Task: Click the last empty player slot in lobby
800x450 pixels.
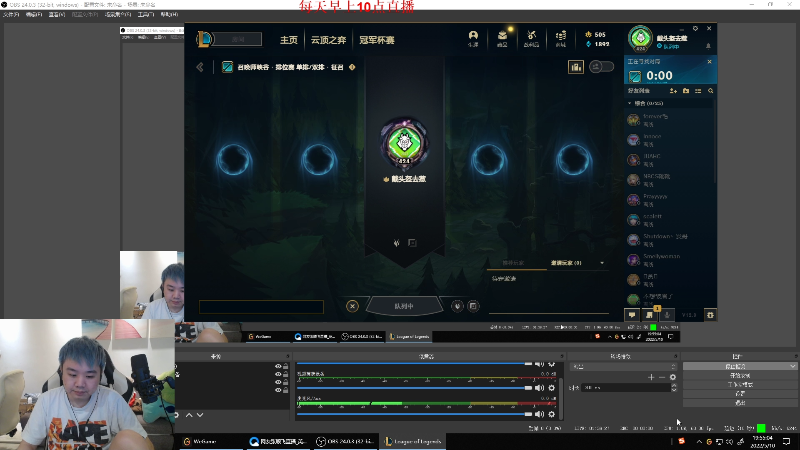Action: point(574,159)
